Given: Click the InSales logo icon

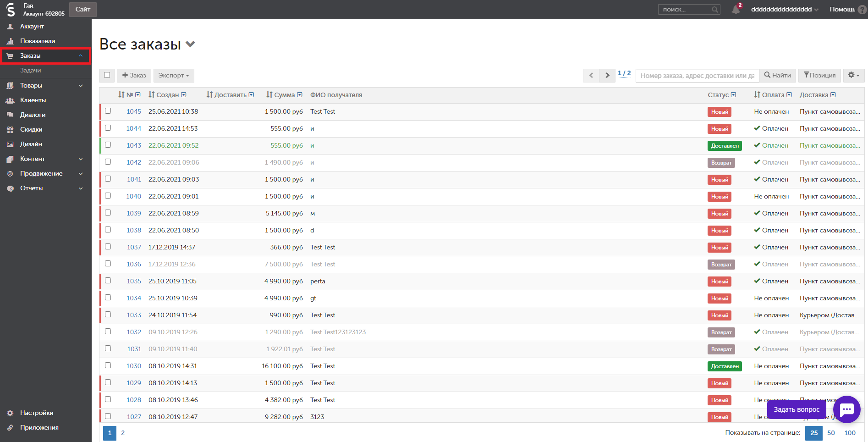Looking at the screenshot, I should tap(11, 9).
